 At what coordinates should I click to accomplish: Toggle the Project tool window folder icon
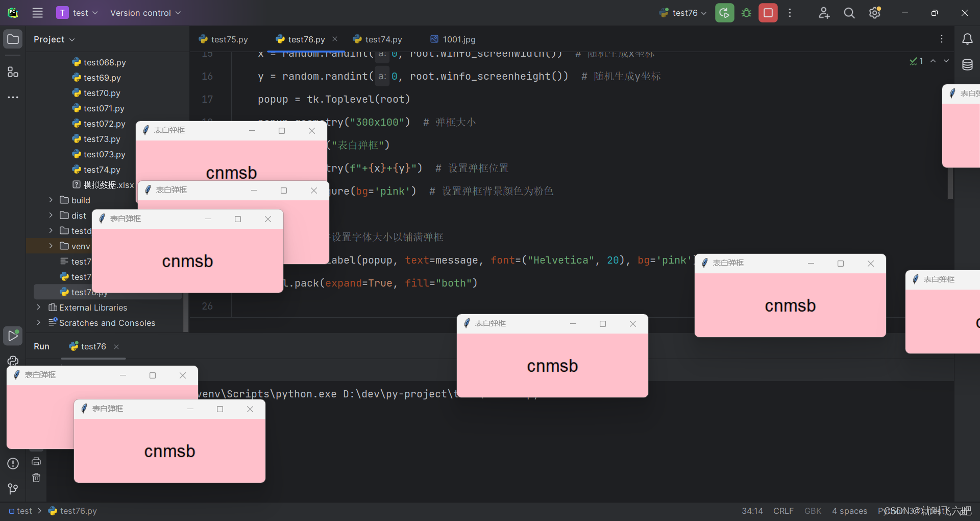tap(13, 39)
